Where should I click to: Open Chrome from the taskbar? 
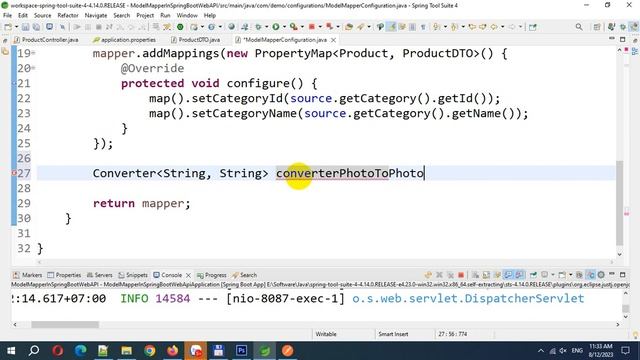pos(150,351)
